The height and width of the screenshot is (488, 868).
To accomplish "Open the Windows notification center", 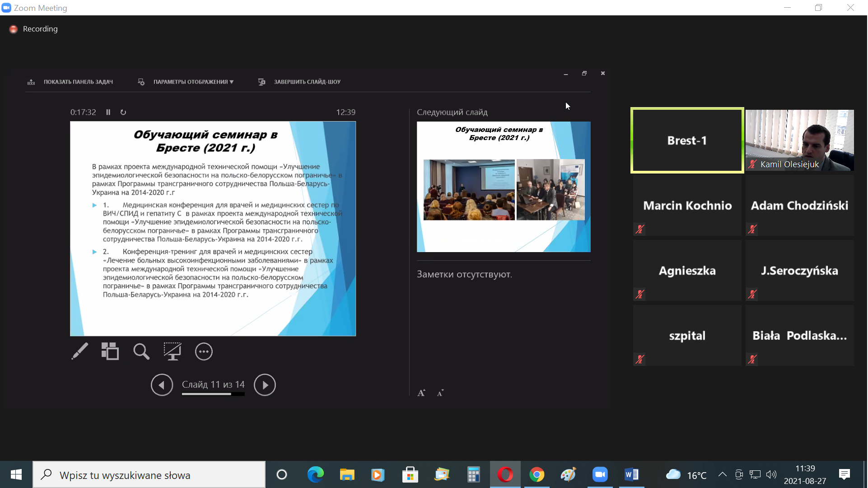I will click(x=844, y=474).
